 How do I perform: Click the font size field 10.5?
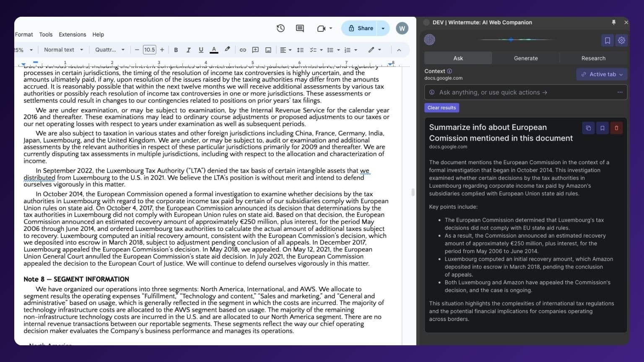click(x=149, y=50)
